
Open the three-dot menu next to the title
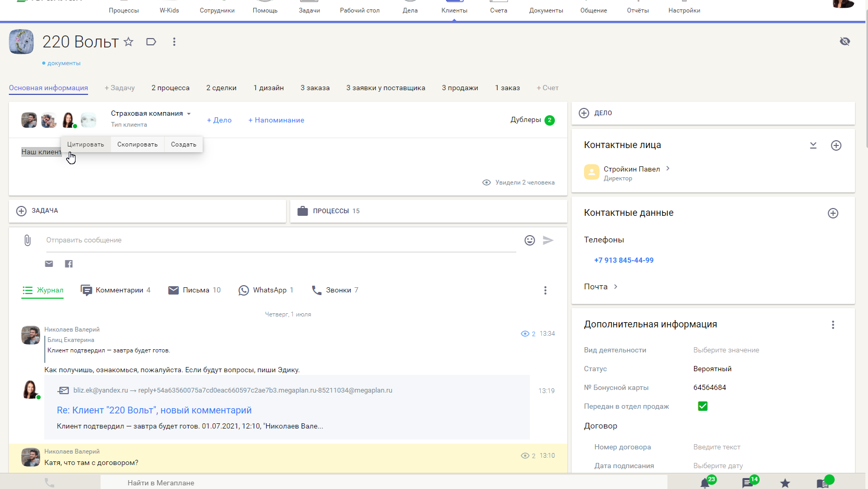tap(174, 42)
